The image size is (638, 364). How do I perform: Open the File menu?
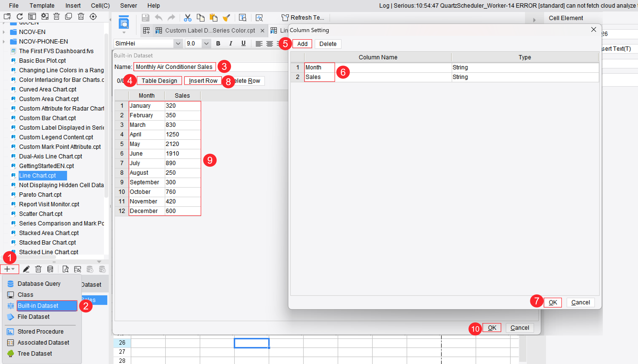[x=14, y=6]
